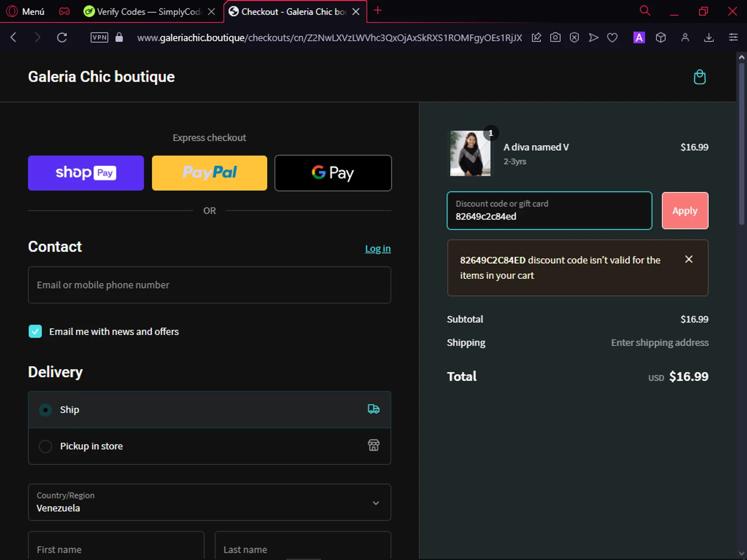Open the shopping bag cart icon
This screenshot has height=560, width=747.
click(700, 77)
